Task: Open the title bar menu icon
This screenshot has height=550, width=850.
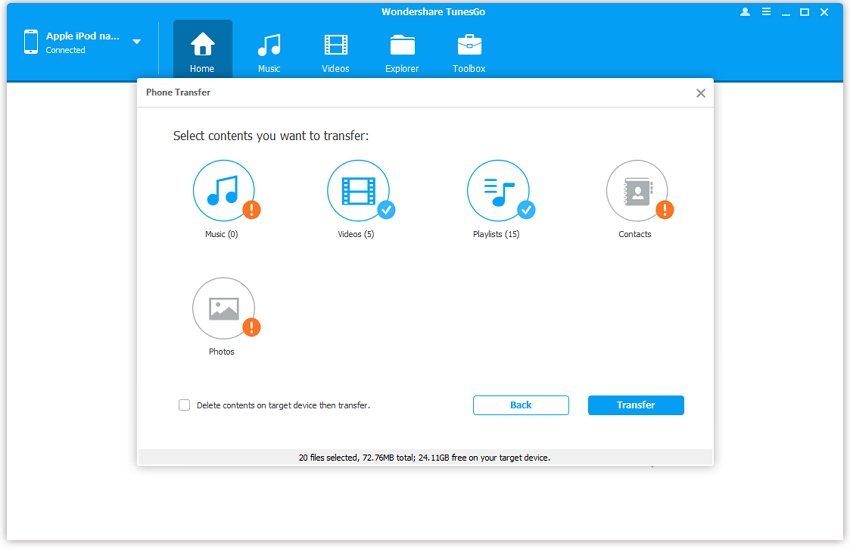Action: coord(767,12)
